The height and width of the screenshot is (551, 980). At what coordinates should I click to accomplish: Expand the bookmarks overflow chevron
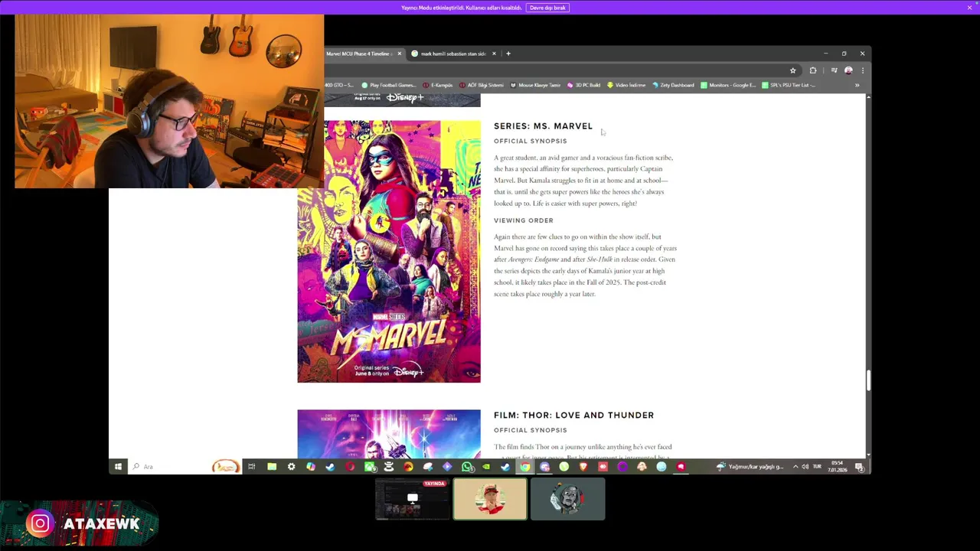[x=857, y=85]
